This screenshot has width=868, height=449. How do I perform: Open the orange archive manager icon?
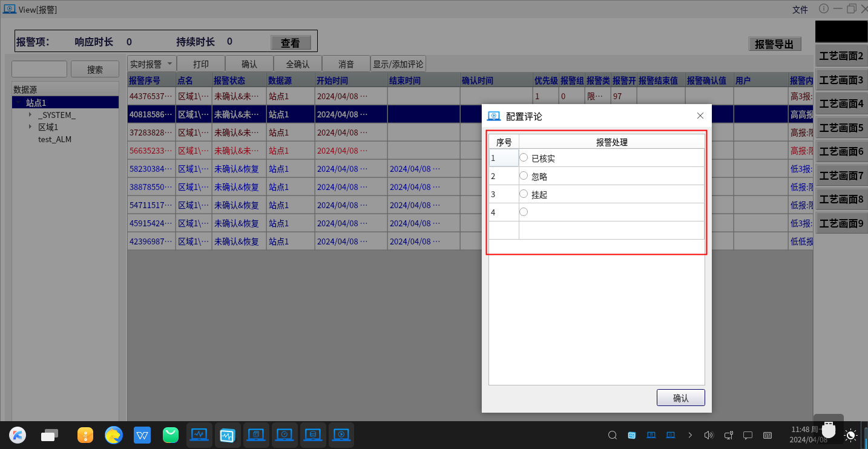[x=85, y=434]
